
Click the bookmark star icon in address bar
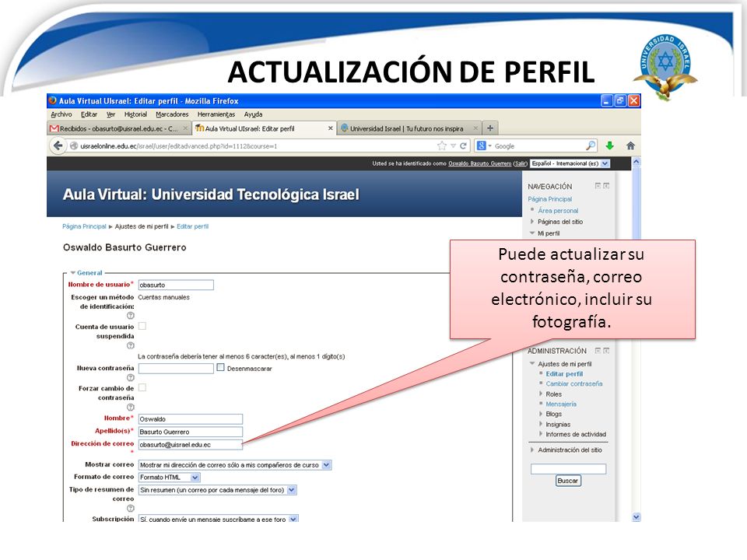[442, 145]
